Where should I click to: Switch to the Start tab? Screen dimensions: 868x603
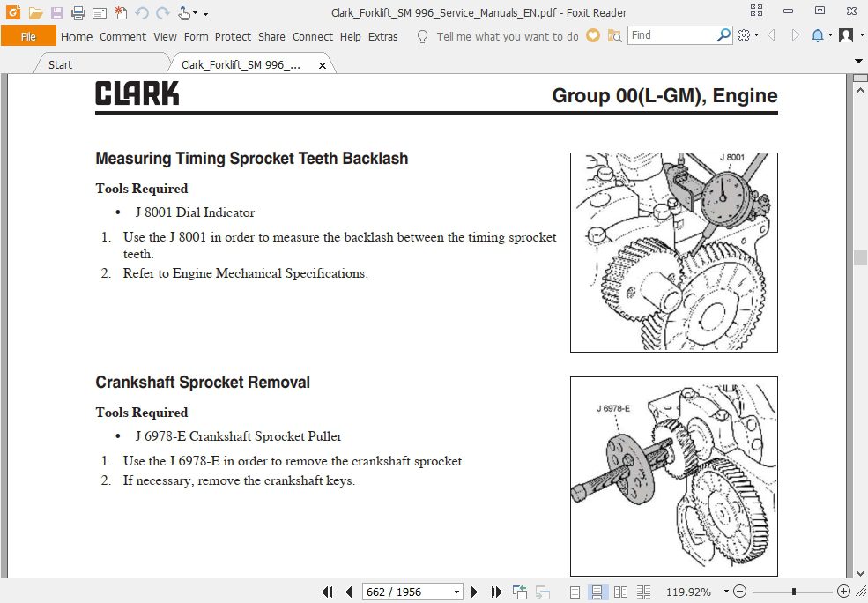coord(60,64)
